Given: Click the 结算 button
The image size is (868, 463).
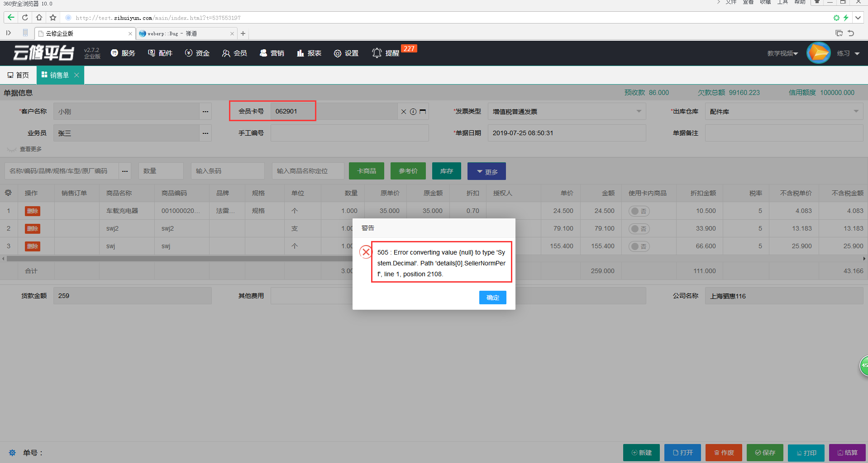Looking at the screenshot, I should (x=847, y=453).
